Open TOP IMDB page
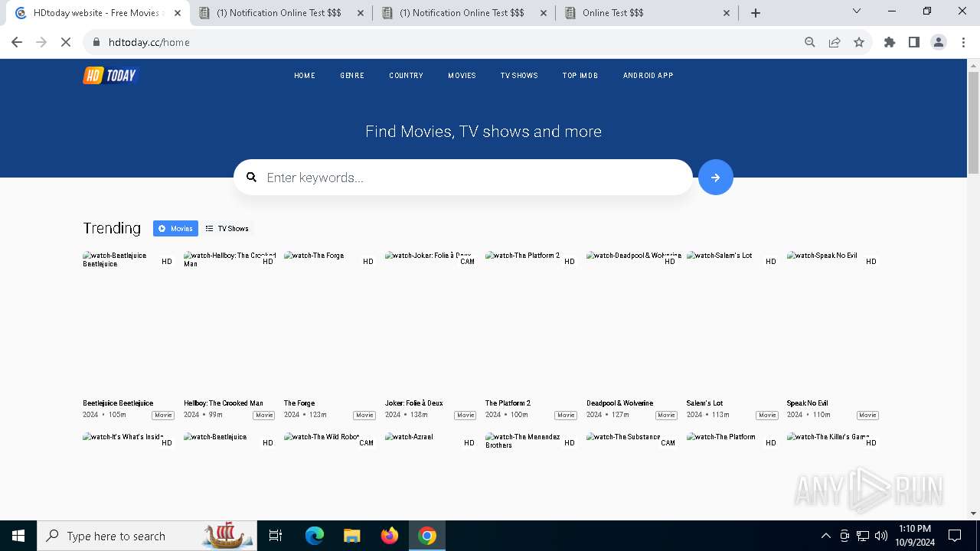 [x=580, y=76]
